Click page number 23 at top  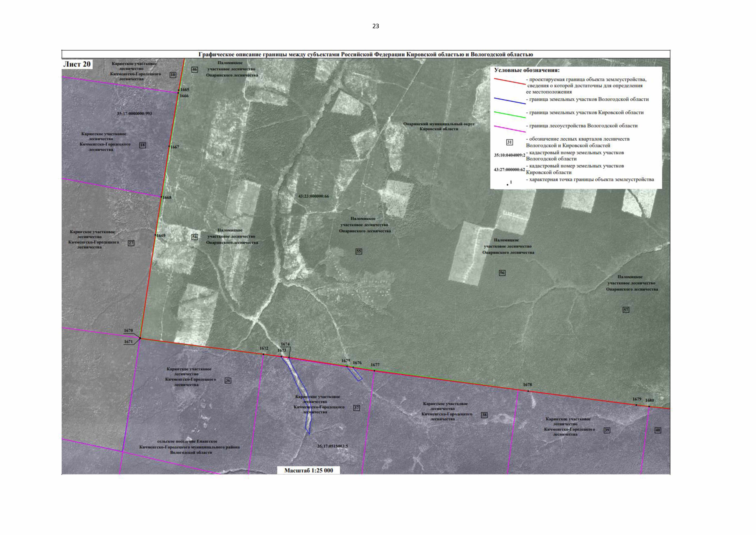point(376,26)
